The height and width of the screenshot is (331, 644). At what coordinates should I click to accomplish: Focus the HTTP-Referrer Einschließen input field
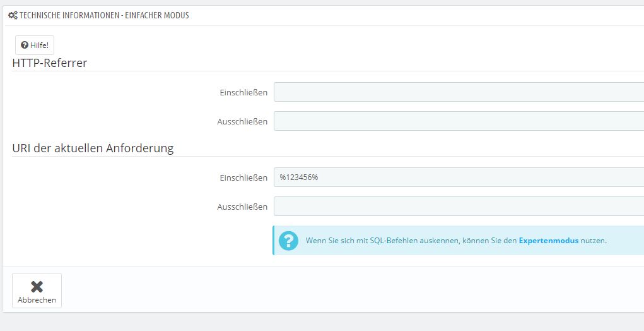(x=459, y=92)
